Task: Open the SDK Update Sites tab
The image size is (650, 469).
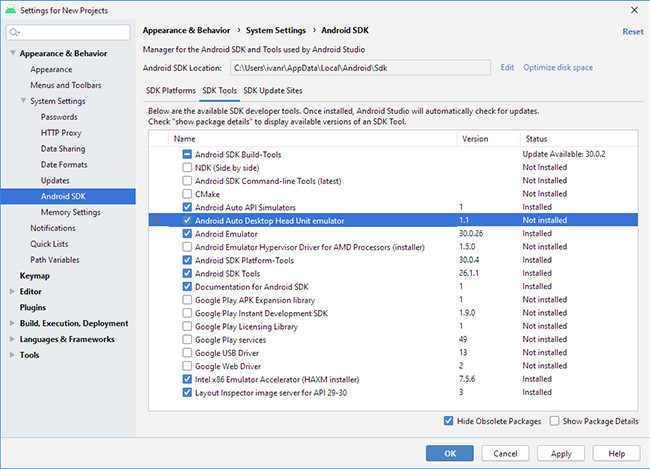Action: pos(274,91)
